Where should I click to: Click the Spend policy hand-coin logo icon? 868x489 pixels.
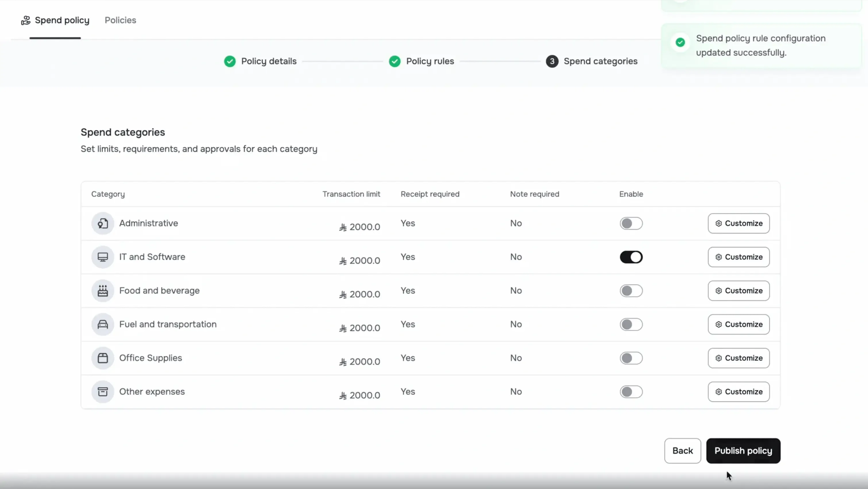tap(26, 20)
